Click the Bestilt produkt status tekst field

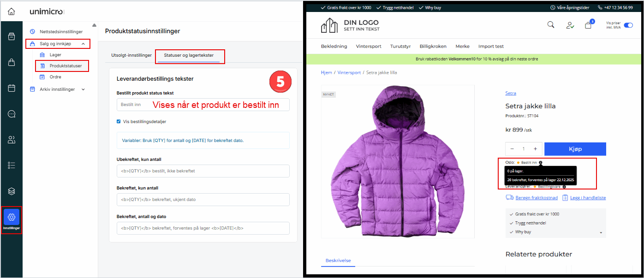pos(203,105)
